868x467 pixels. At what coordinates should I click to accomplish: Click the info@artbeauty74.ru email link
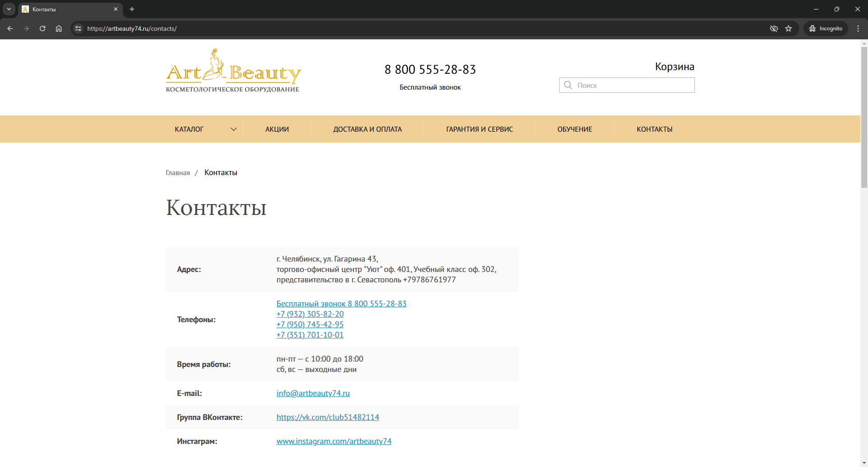pyautogui.click(x=313, y=393)
